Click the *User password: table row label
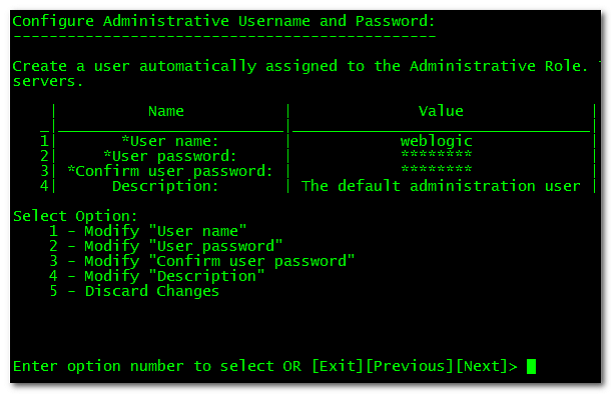This screenshot has width=611, height=395. (x=170, y=156)
